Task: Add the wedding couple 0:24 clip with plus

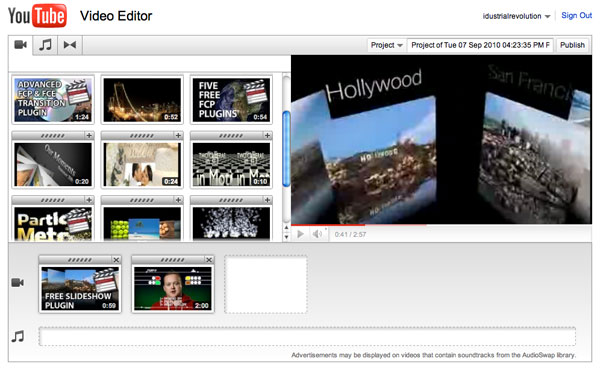Action: pyautogui.click(x=178, y=135)
